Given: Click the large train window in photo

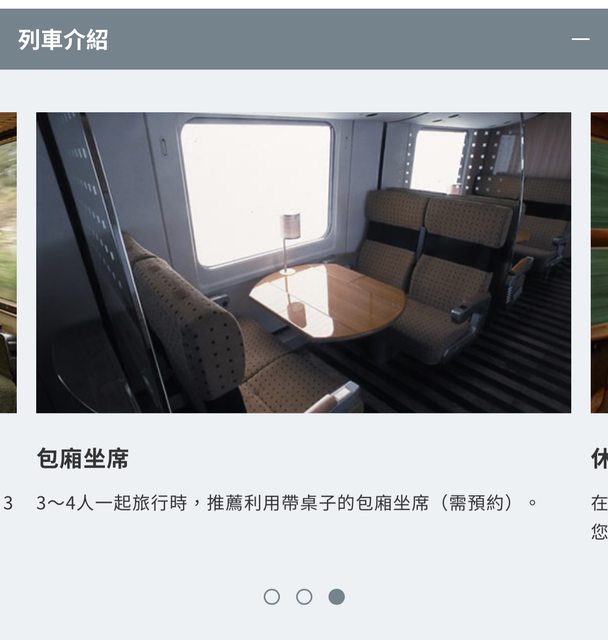Looking at the screenshot, I should point(256,193).
